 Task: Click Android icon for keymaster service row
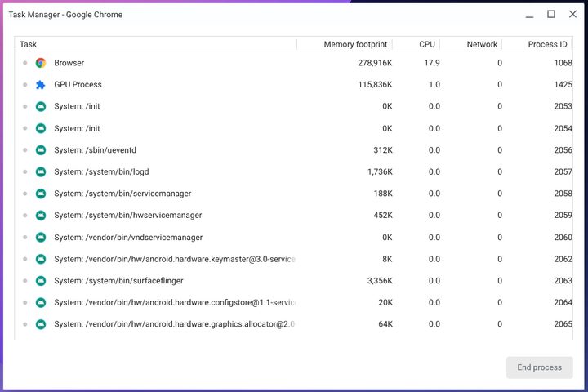tap(41, 259)
